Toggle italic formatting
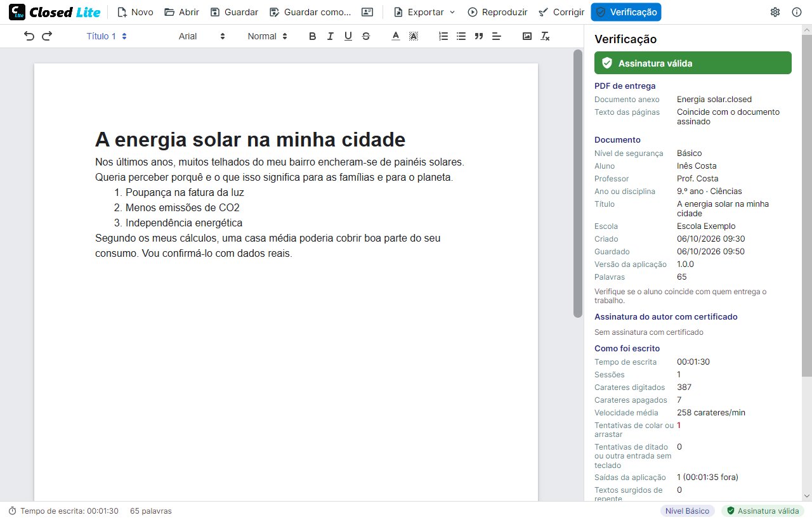This screenshot has height=520, width=812. click(x=330, y=36)
